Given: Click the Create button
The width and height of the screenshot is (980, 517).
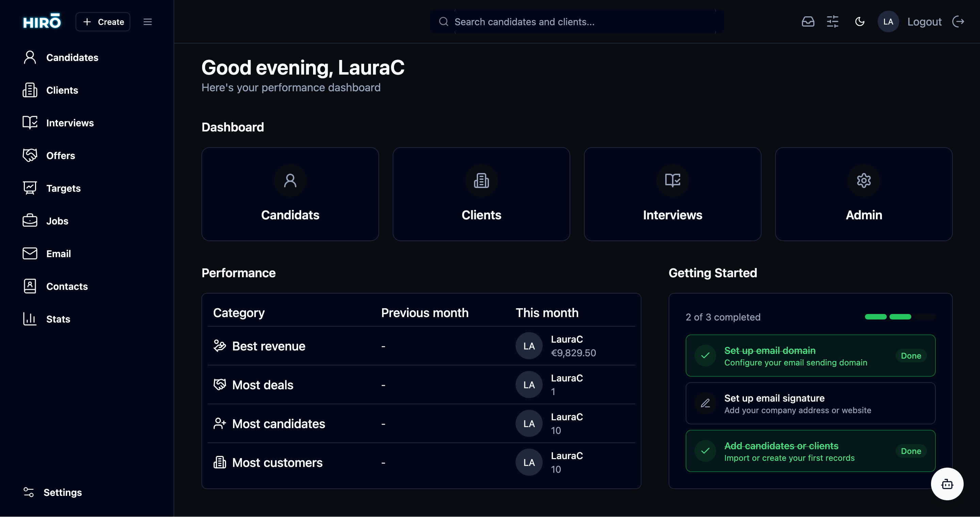Looking at the screenshot, I should (103, 22).
